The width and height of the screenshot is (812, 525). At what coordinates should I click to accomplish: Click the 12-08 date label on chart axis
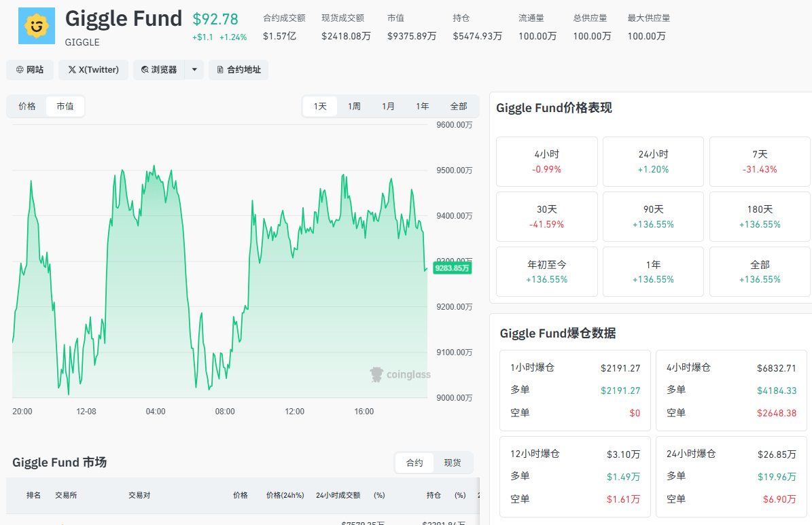[86, 412]
